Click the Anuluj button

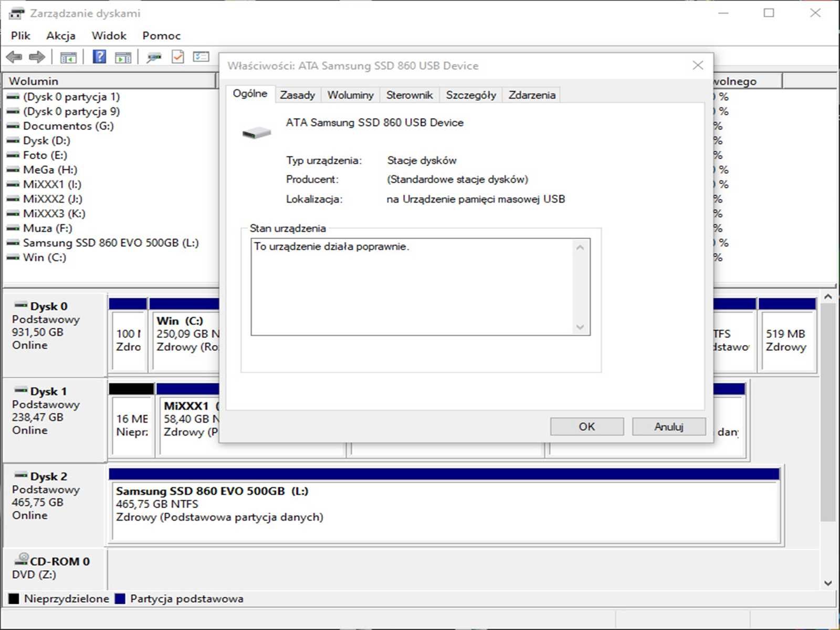click(669, 426)
